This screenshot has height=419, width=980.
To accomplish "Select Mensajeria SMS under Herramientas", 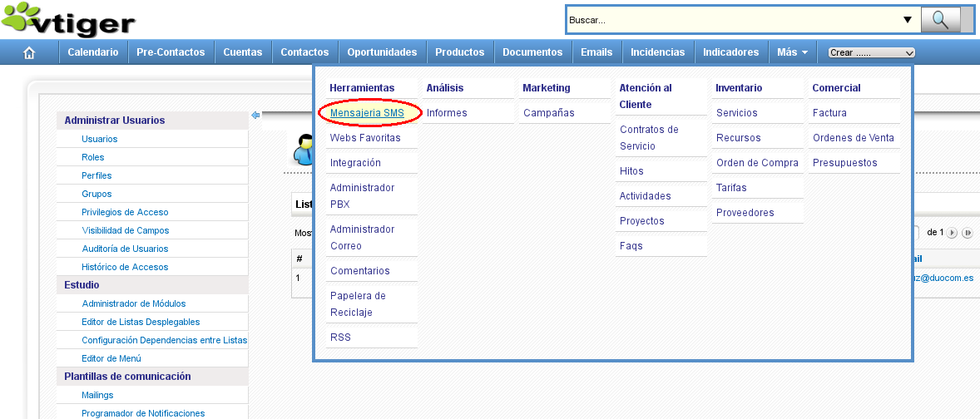I will point(366,113).
